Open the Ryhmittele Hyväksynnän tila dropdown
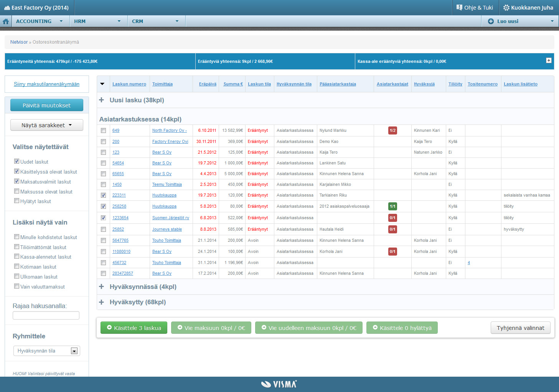The height and width of the screenshot is (392, 559). 46,351
